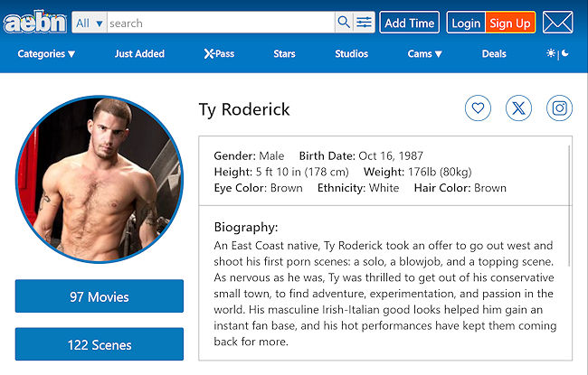Click the Add Time button
The image size is (588, 375).
coord(409,23)
